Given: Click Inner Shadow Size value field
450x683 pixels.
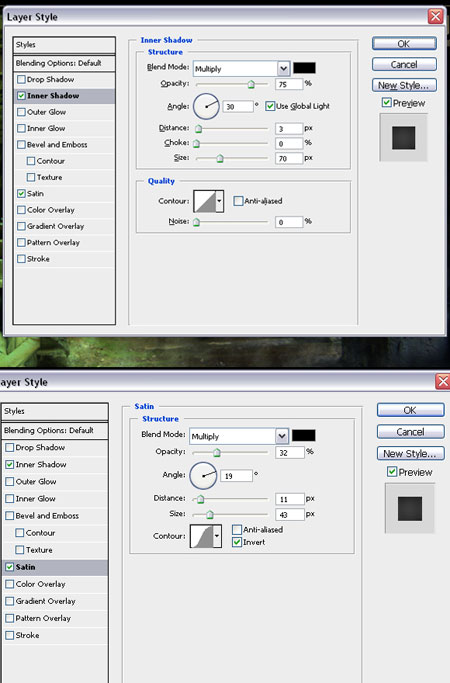Looking at the screenshot, I should 288,159.
